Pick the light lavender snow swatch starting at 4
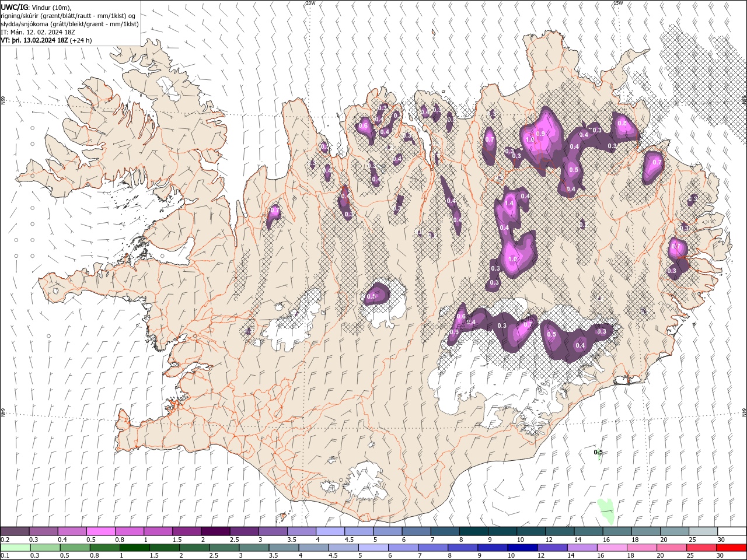This screenshot has height=560, width=747. click(330, 531)
